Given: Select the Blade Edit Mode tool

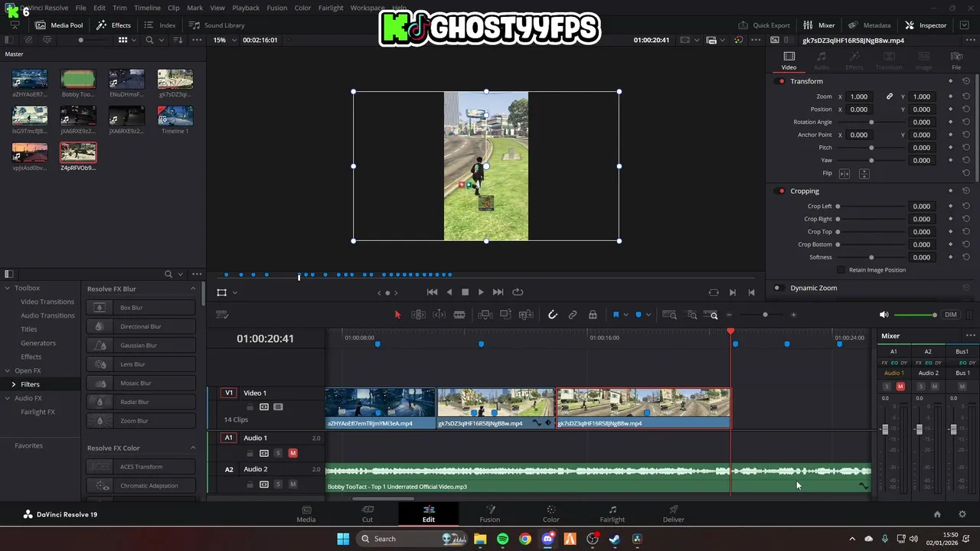Looking at the screenshot, I should click(459, 315).
